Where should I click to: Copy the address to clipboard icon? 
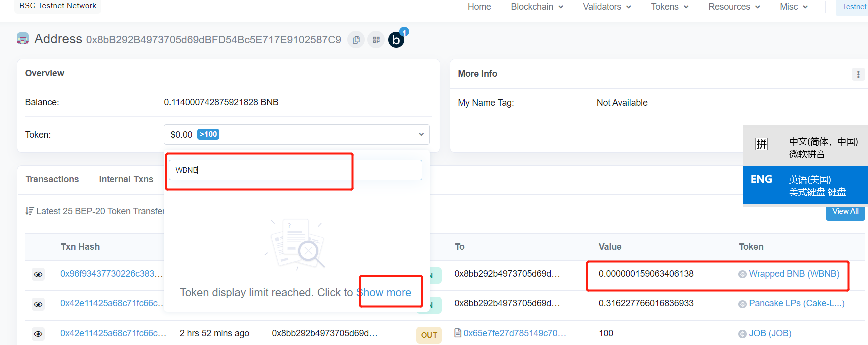pos(356,40)
